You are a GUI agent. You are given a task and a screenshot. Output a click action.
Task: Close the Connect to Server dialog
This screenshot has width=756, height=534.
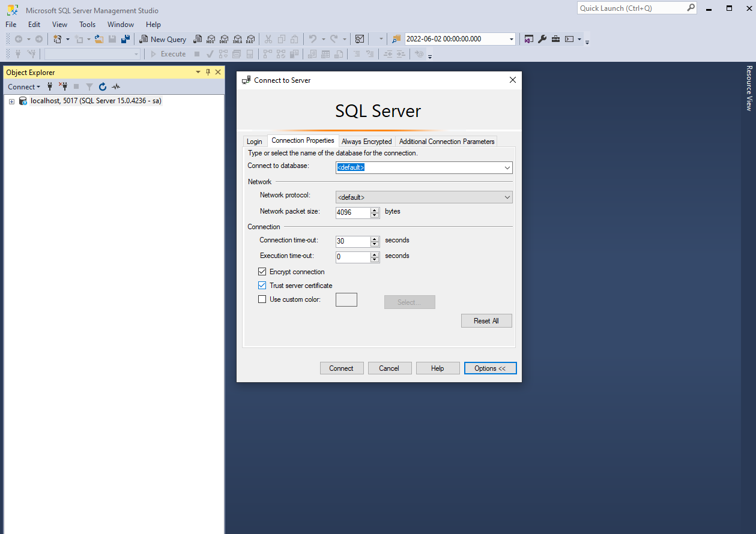coord(512,80)
